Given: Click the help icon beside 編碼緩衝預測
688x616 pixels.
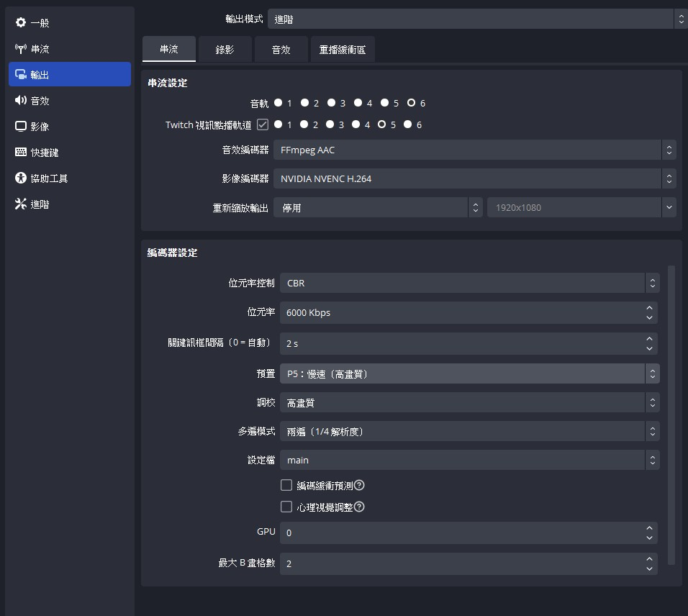Looking at the screenshot, I should click(x=359, y=485).
